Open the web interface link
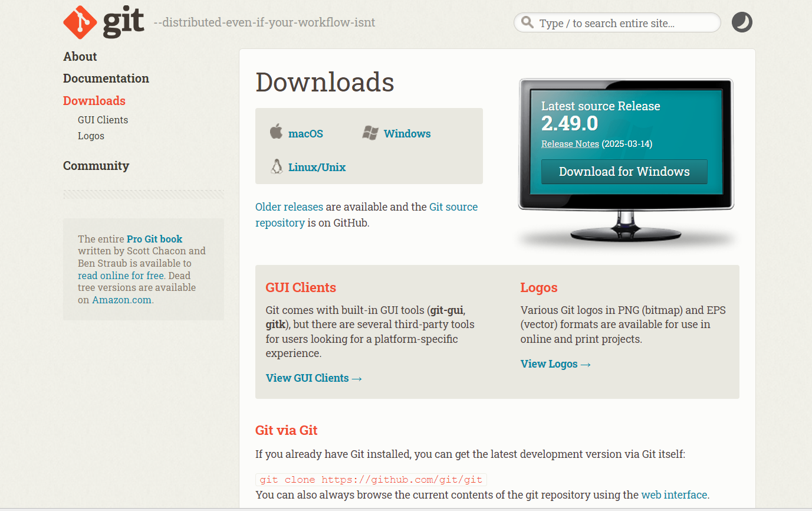This screenshot has width=812, height=511. 674,495
